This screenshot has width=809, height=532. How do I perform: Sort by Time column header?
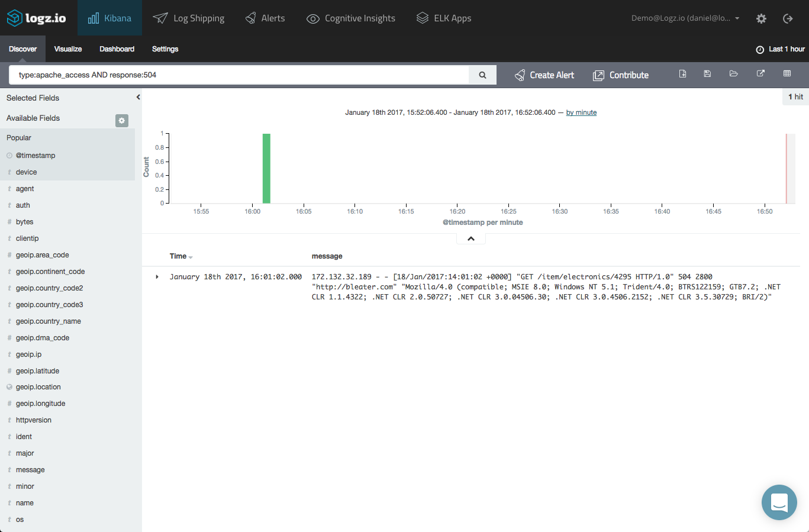coord(181,256)
